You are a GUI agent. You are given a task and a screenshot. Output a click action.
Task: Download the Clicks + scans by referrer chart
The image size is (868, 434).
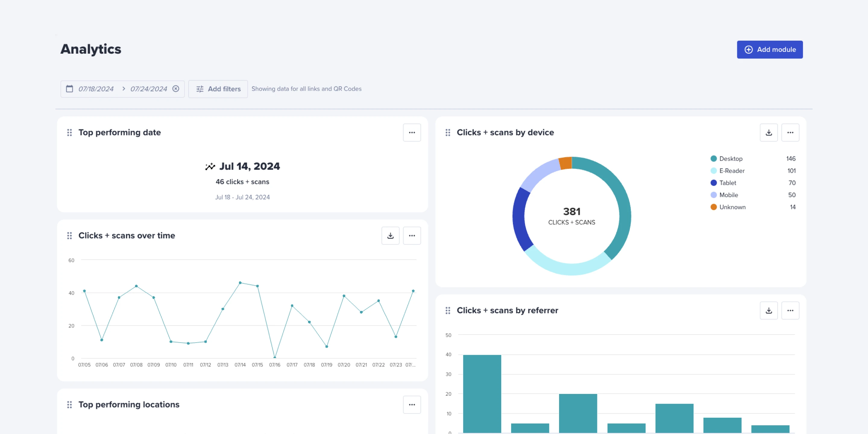(769, 310)
